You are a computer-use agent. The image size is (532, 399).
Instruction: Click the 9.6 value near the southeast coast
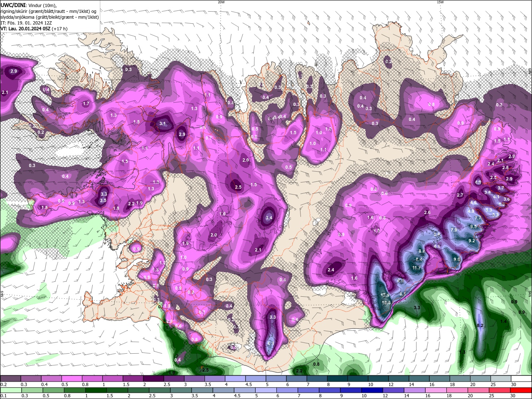pos(457,259)
